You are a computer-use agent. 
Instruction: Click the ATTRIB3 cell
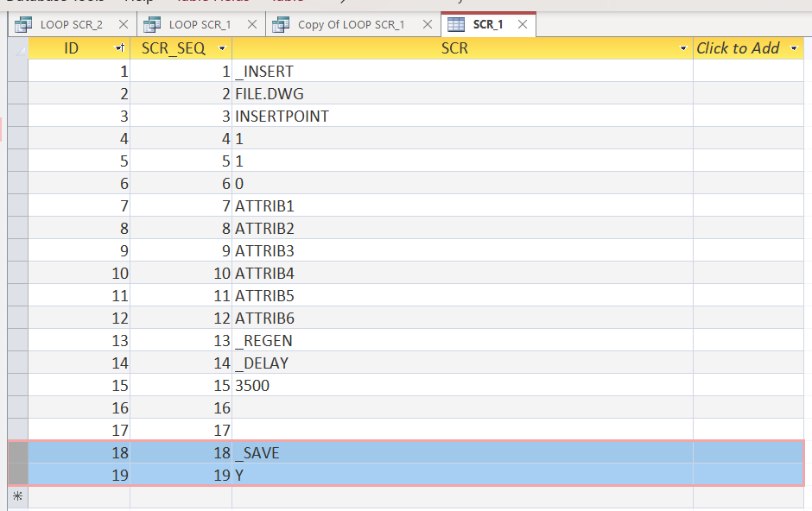pyautogui.click(x=462, y=250)
